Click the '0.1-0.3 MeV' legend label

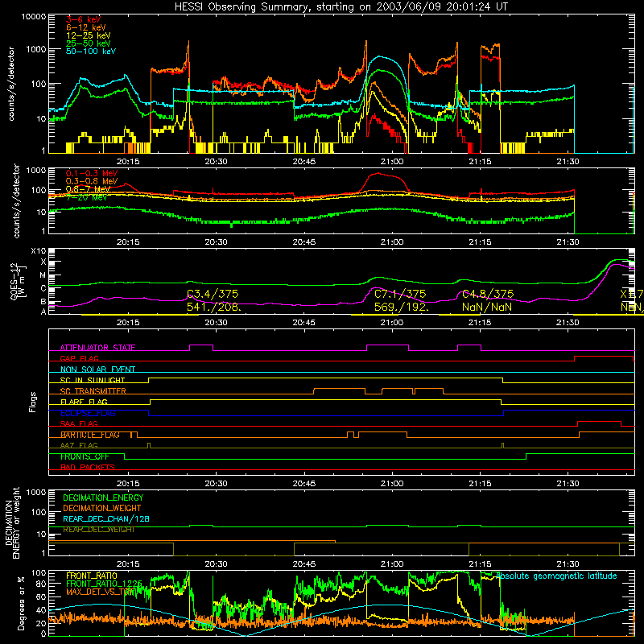(x=92, y=173)
